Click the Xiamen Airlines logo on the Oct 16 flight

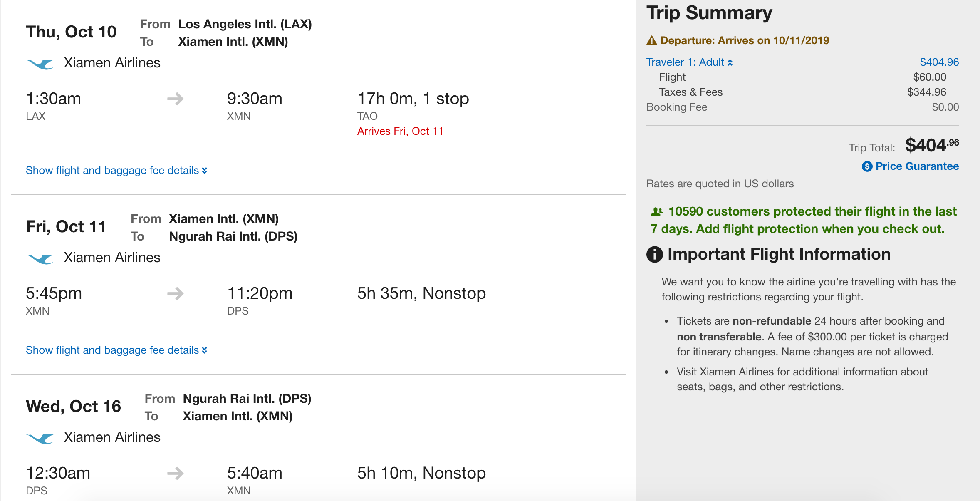pyautogui.click(x=40, y=439)
